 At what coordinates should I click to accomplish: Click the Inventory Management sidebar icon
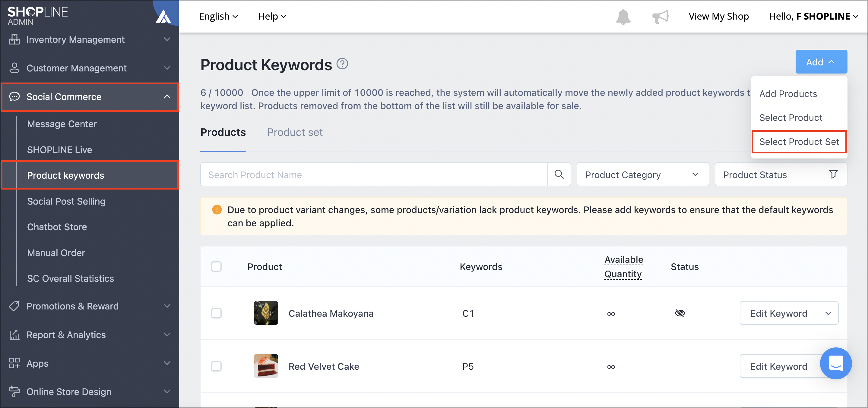[x=14, y=39]
